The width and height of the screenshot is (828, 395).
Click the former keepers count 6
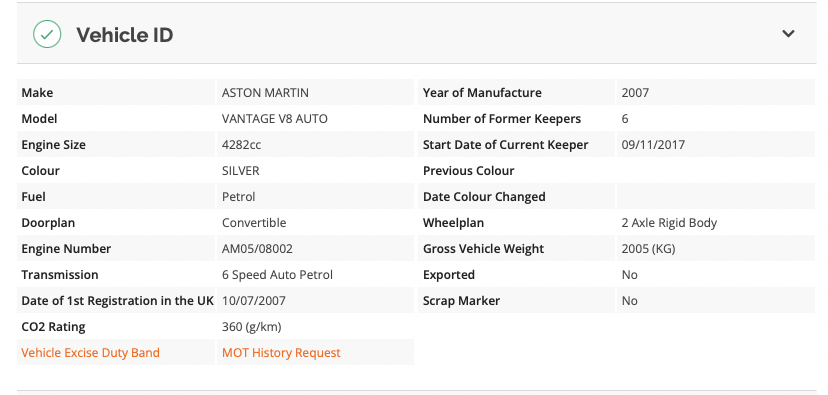pyautogui.click(x=625, y=119)
